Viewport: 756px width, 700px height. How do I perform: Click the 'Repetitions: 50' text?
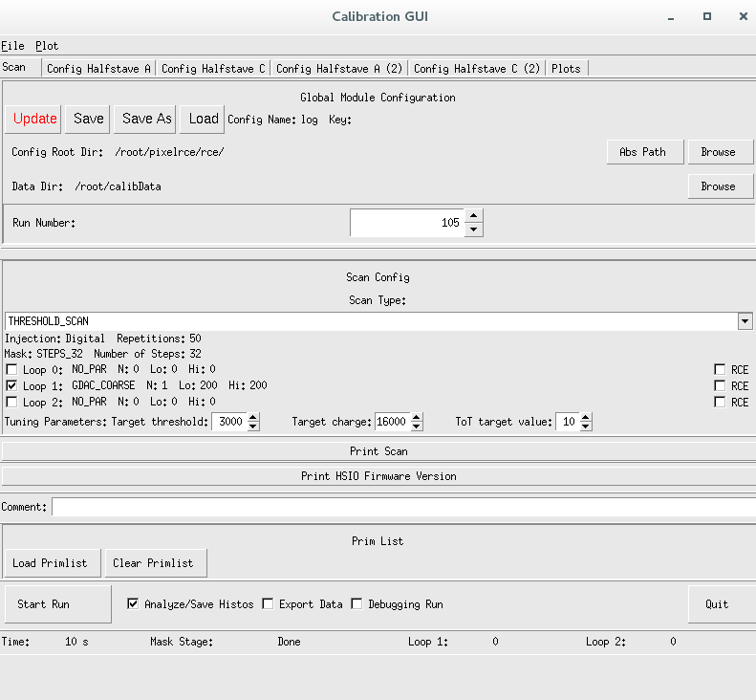pos(159,339)
